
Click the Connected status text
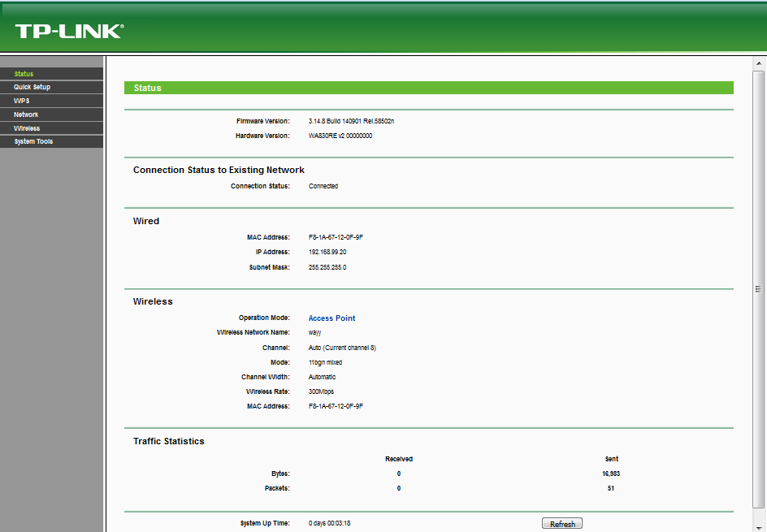323,186
